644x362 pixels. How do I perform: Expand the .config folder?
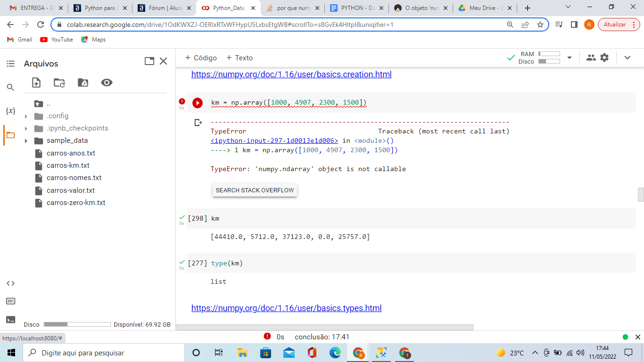tap(26, 116)
